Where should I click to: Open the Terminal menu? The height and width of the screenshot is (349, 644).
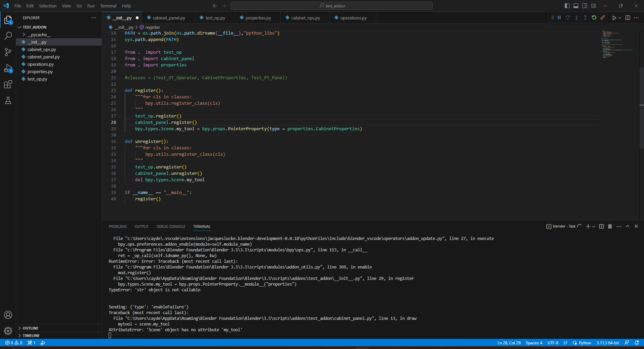coord(108,6)
